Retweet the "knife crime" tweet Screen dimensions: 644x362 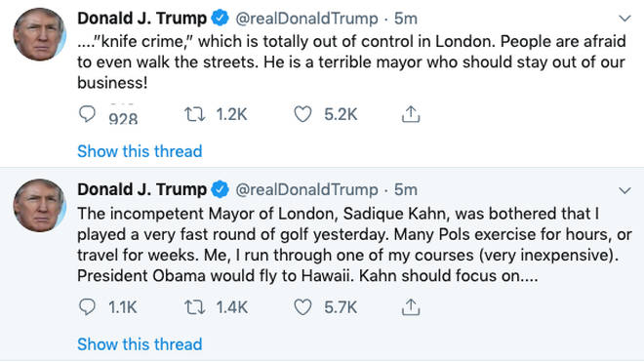(195, 114)
